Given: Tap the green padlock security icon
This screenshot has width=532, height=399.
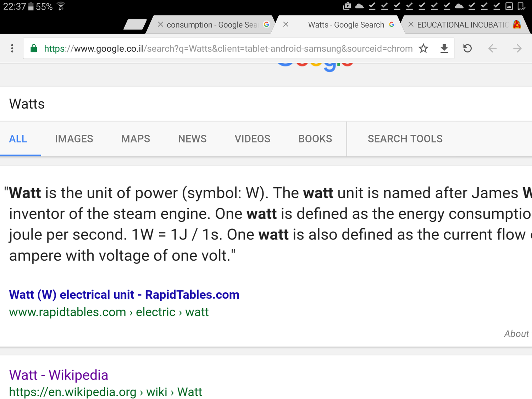Looking at the screenshot, I should click(34, 48).
